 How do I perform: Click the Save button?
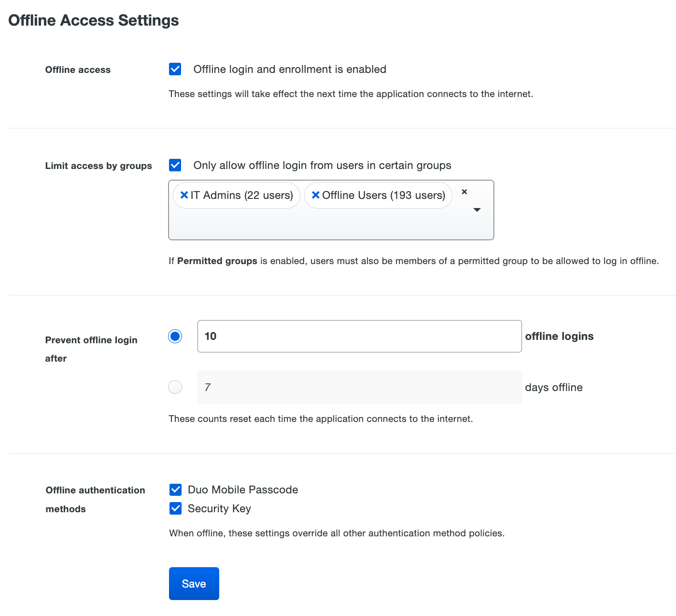[194, 584]
